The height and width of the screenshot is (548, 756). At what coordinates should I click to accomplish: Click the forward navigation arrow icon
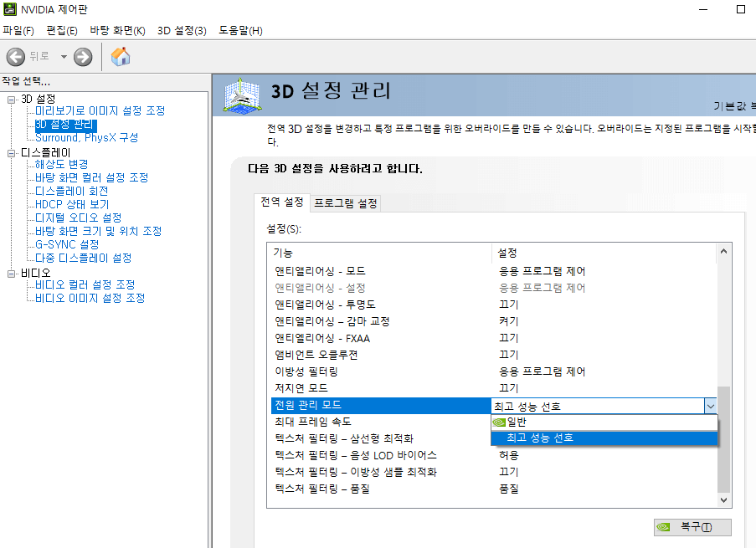[x=81, y=57]
